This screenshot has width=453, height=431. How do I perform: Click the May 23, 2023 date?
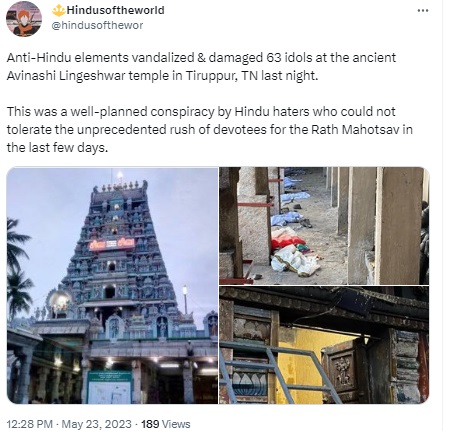pyautogui.click(x=97, y=424)
